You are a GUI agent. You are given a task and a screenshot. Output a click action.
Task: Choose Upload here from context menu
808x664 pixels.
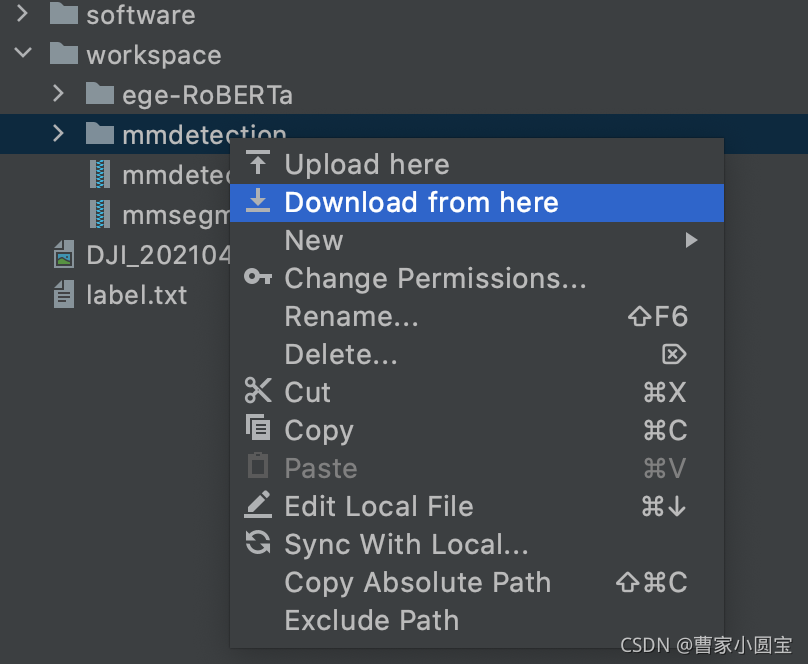click(477, 165)
